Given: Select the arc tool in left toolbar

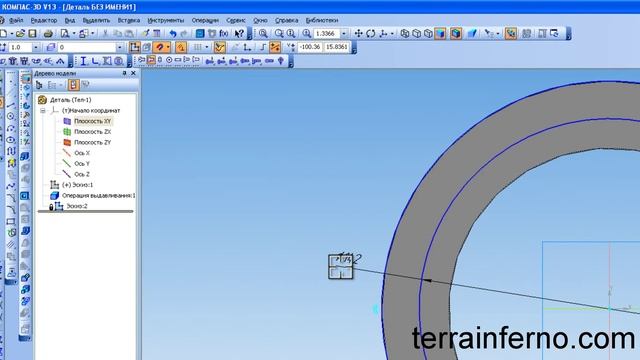Looking at the screenshot, I should click(11, 129).
